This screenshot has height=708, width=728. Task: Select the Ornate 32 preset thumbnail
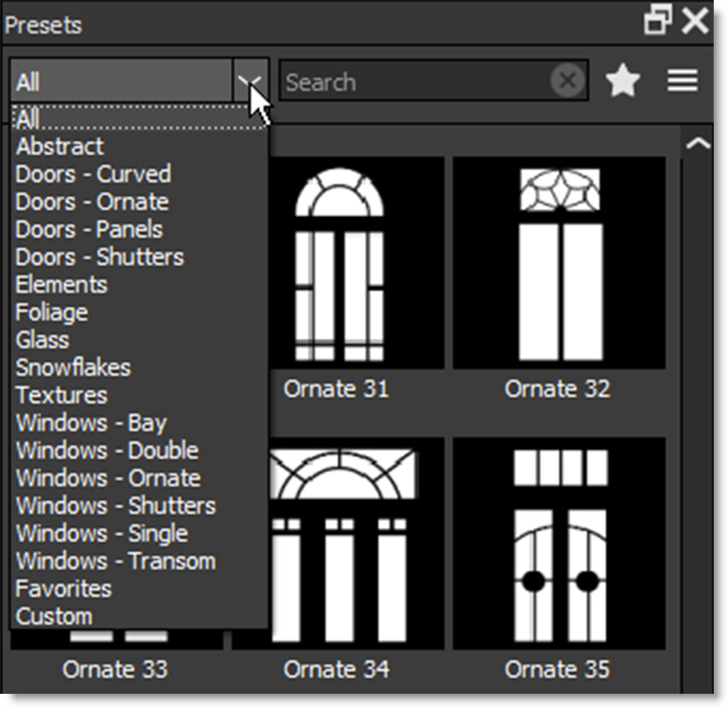tap(559, 263)
